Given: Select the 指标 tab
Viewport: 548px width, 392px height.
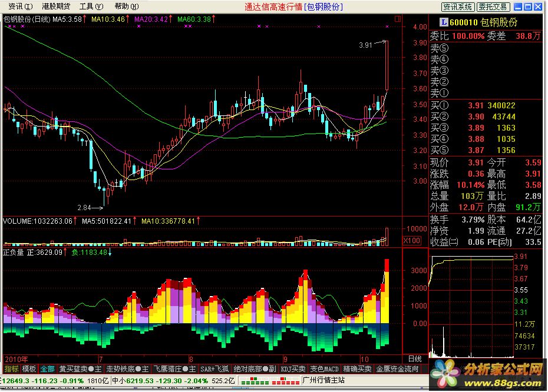Looking at the screenshot, I should (x=11, y=368).
